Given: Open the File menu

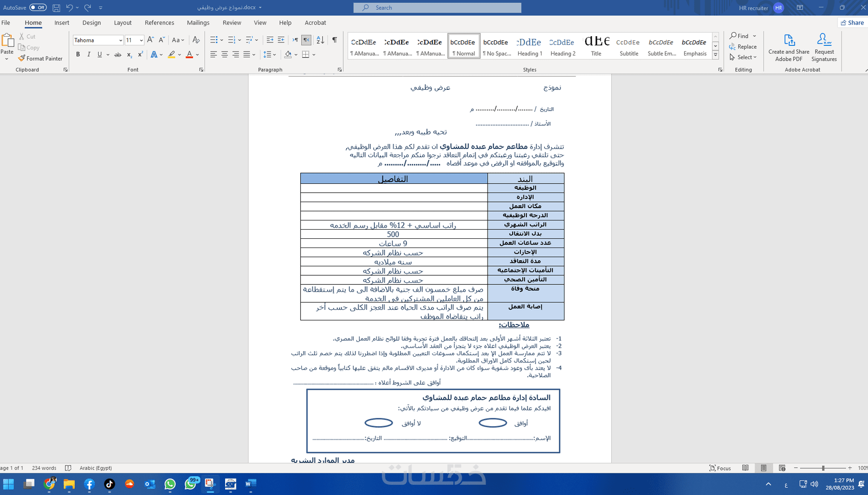Looking at the screenshot, I should click(6, 22).
